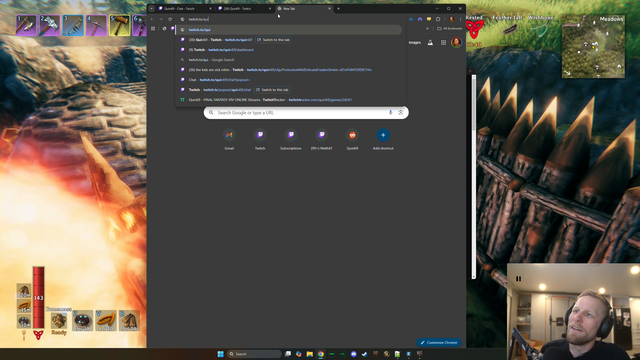Open Steam from the taskbar

(x=364, y=354)
